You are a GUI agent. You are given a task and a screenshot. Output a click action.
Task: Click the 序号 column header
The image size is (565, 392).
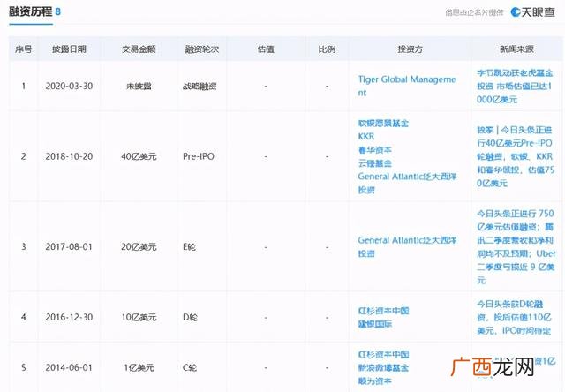point(24,49)
